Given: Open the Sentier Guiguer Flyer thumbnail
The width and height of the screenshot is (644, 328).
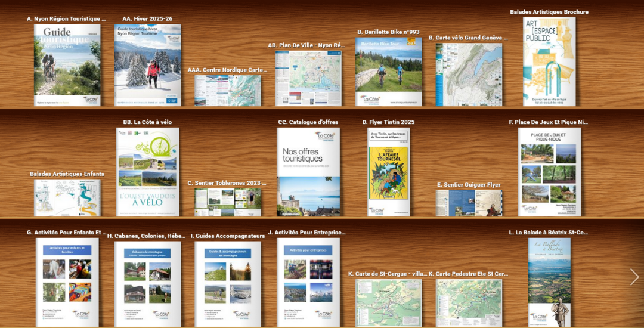Looking at the screenshot, I should (x=469, y=203).
